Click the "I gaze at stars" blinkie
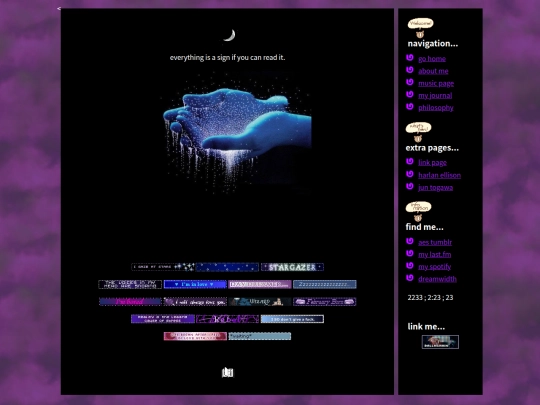Screen dimensions: 540x405 163,267
